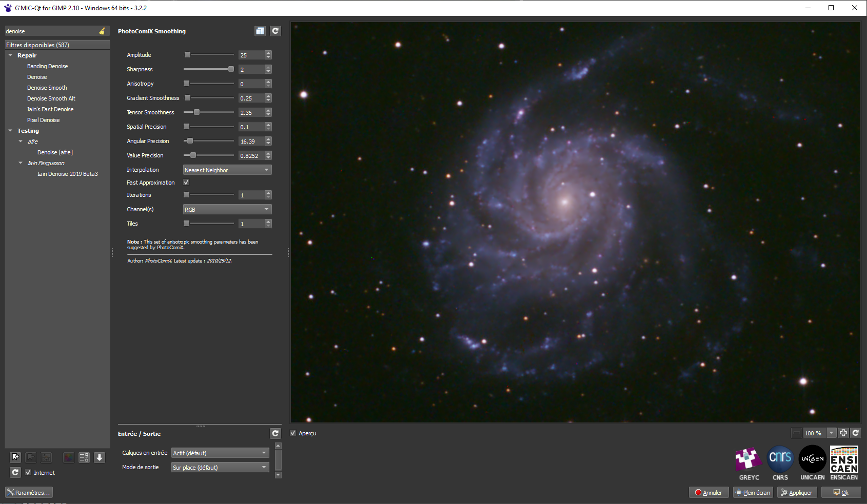Click the Ok button

[x=841, y=492]
